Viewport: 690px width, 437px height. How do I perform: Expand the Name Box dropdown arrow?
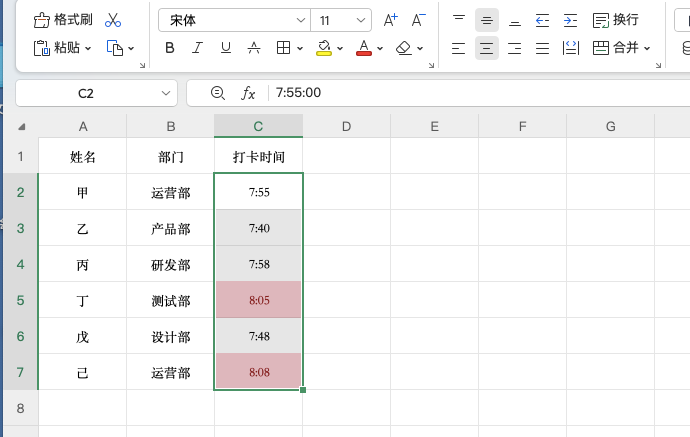click(x=166, y=93)
